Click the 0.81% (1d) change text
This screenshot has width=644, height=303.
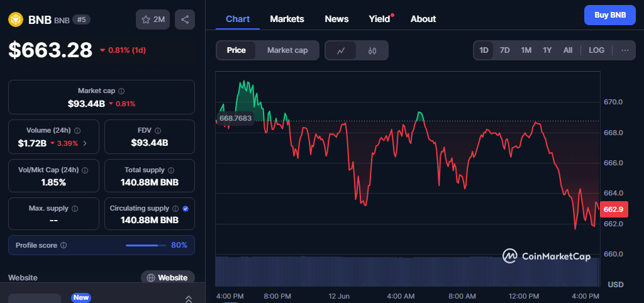pos(126,50)
